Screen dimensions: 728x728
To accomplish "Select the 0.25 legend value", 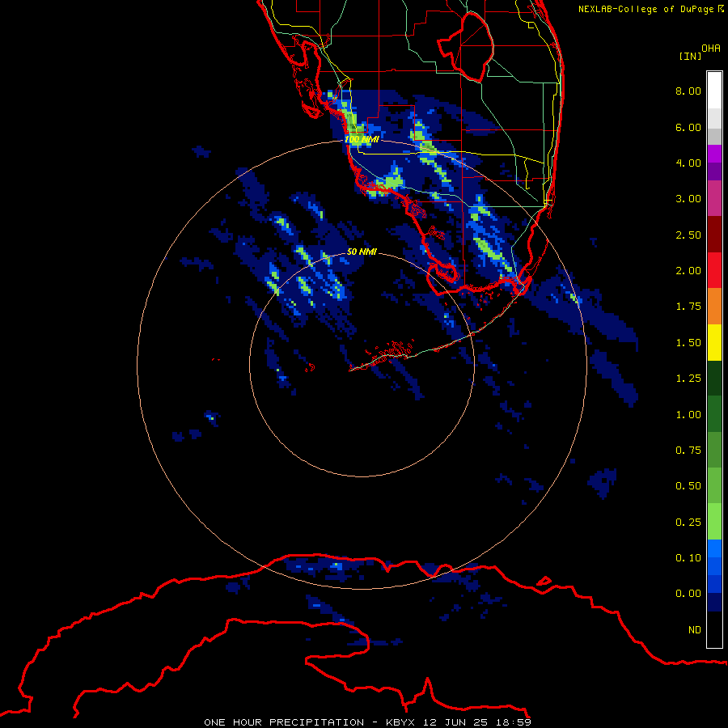I will pyautogui.click(x=688, y=523).
